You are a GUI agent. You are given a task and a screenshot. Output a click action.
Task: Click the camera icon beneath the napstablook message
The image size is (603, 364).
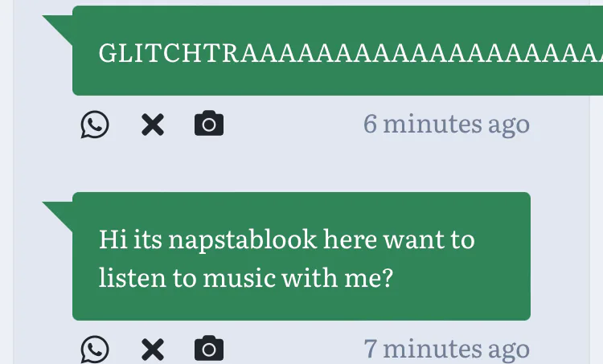tap(209, 350)
